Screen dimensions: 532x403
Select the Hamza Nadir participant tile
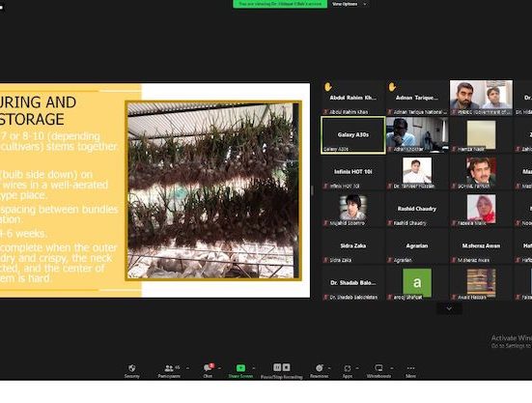[x=481, y=134]
